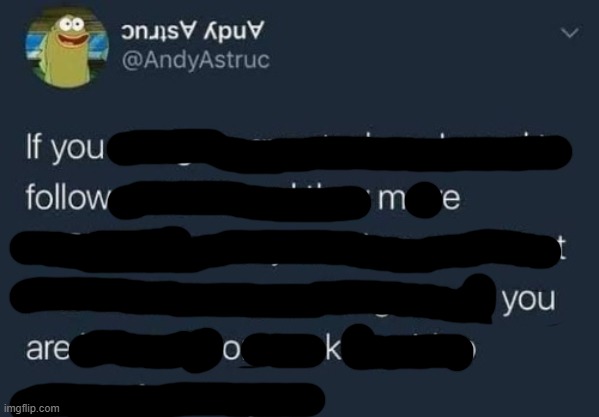
Task: Click the black bar left of "you"
Action: (x=253, y=299)
